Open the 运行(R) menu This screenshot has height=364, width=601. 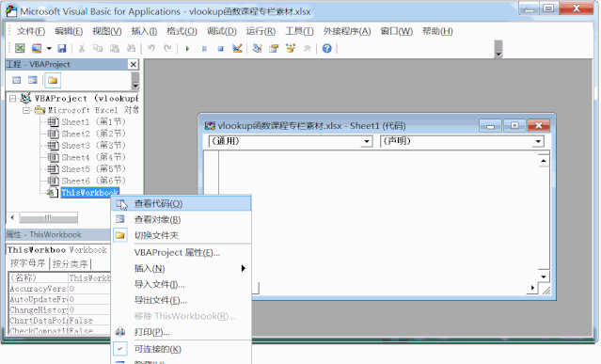click(261, 31)
